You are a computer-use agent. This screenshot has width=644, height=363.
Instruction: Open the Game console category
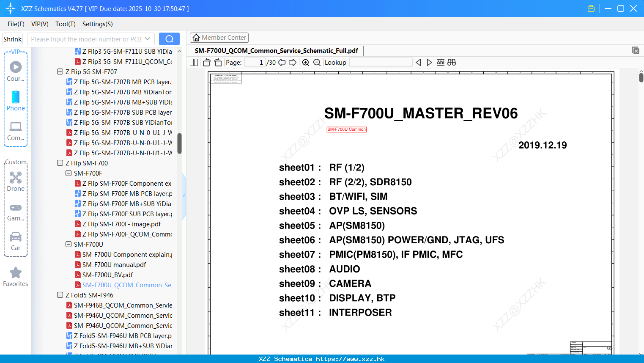tap(16, 212)
